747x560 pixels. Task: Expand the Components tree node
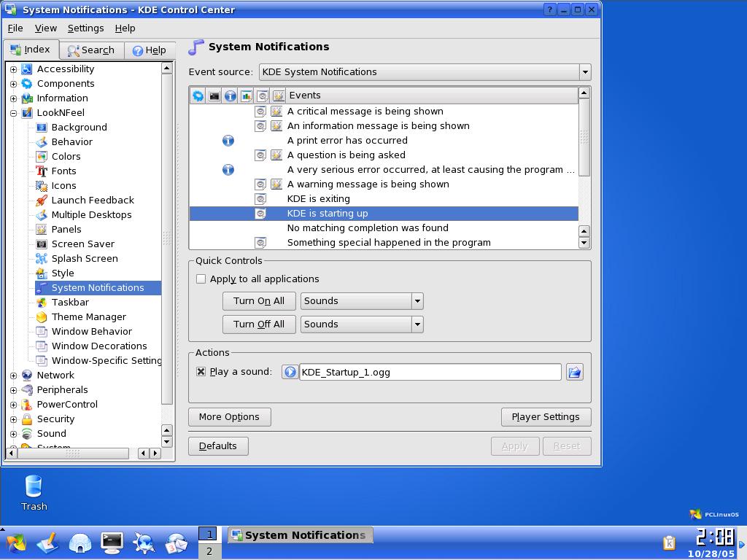coord(13,85)
